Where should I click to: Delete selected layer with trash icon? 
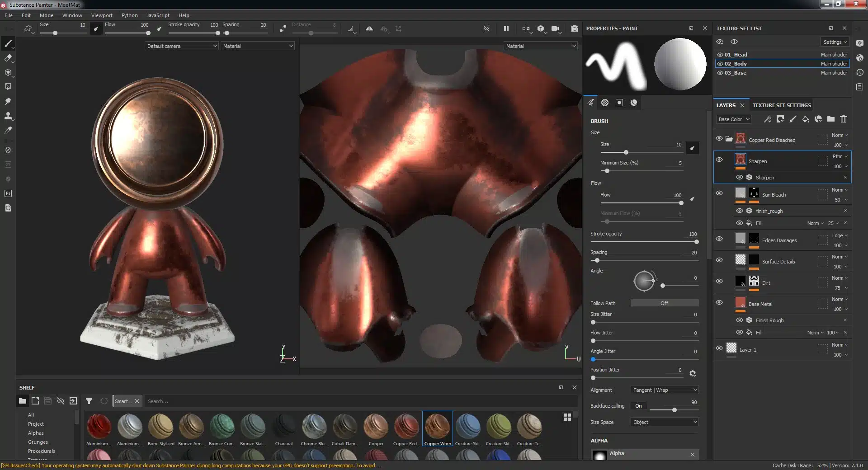click(x=844, y=119)
